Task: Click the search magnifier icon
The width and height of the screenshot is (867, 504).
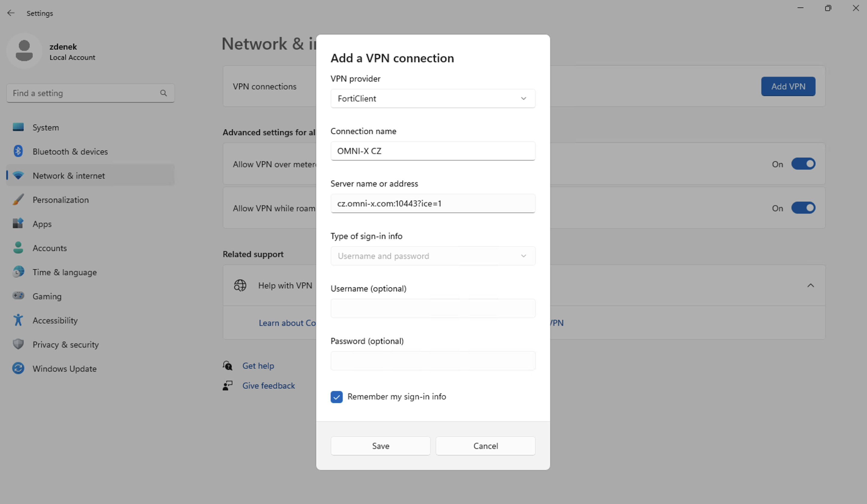Action: tap(163, 93)
